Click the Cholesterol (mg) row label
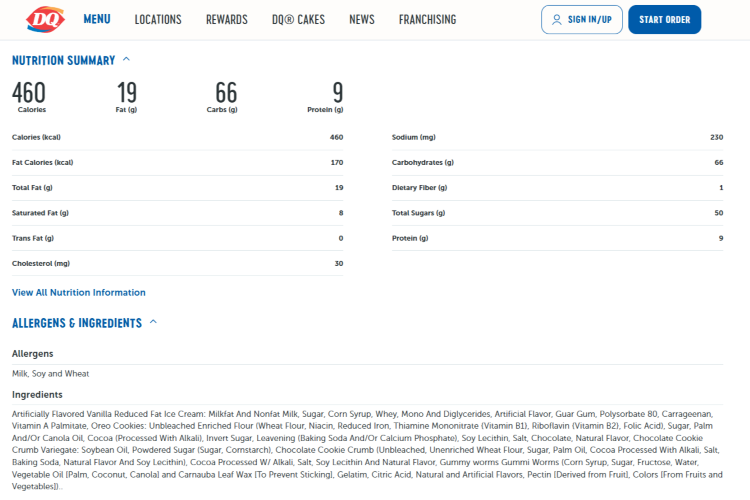Viewport: 750px width, 500px height. [41, 264]
